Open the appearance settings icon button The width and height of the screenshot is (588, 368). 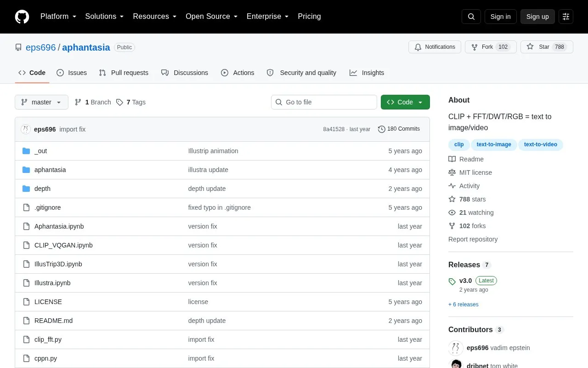(566, 17)
